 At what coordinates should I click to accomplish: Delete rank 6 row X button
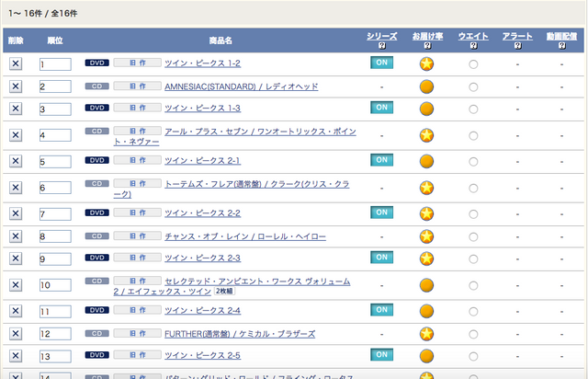pyautogui.click(x=16, y=188)
